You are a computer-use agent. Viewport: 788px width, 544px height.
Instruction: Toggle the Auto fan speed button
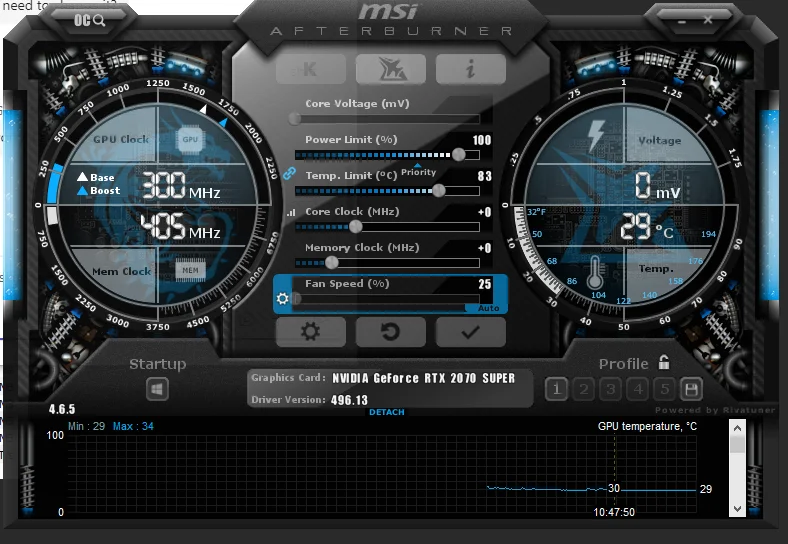488,308
